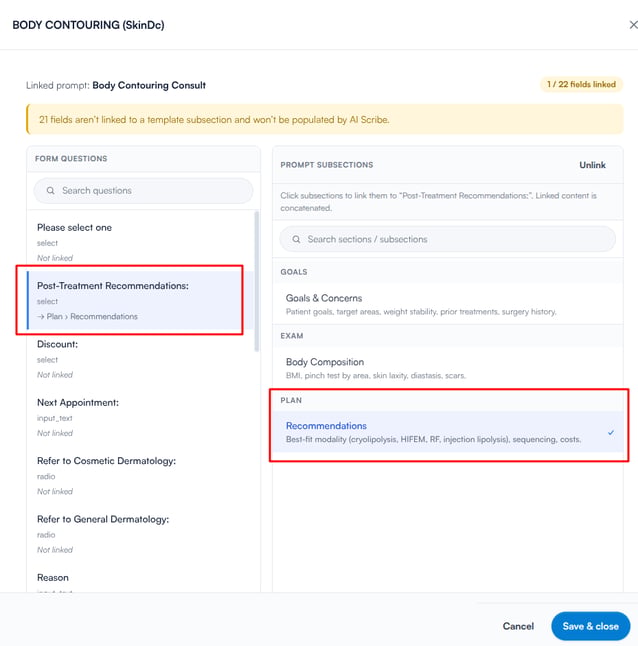Click magnifier icon in Search sections field
The image size is (638, 646).
(x=296, y=239)
